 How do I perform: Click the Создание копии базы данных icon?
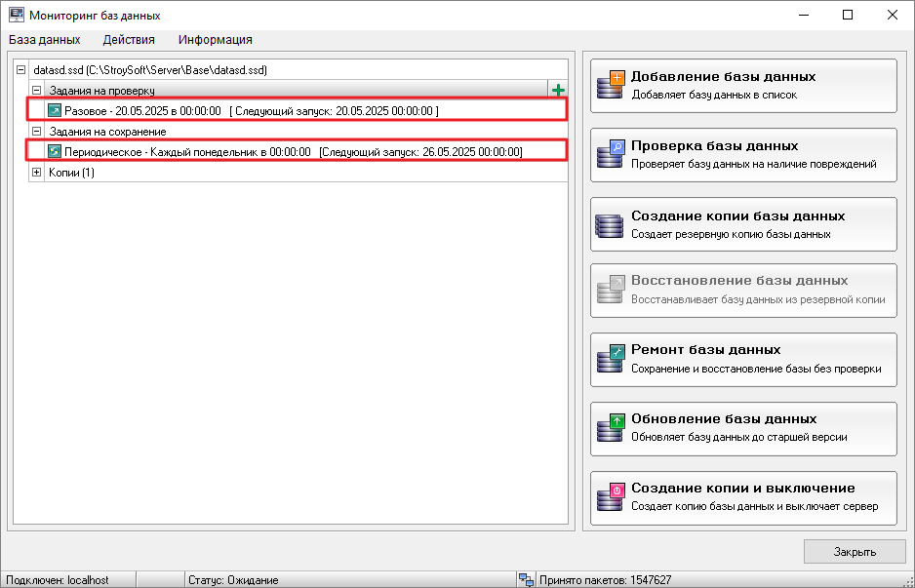point(610,225)
